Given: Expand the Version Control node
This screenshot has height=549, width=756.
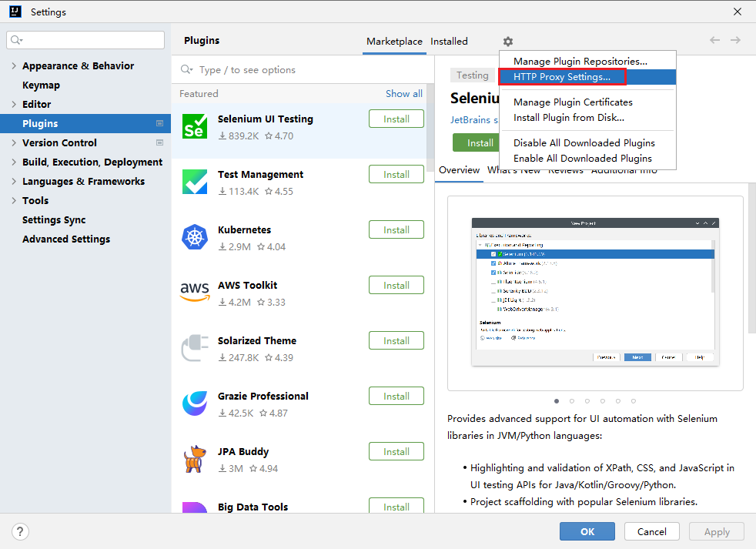Looking at the screenshot, I should 14,142.
